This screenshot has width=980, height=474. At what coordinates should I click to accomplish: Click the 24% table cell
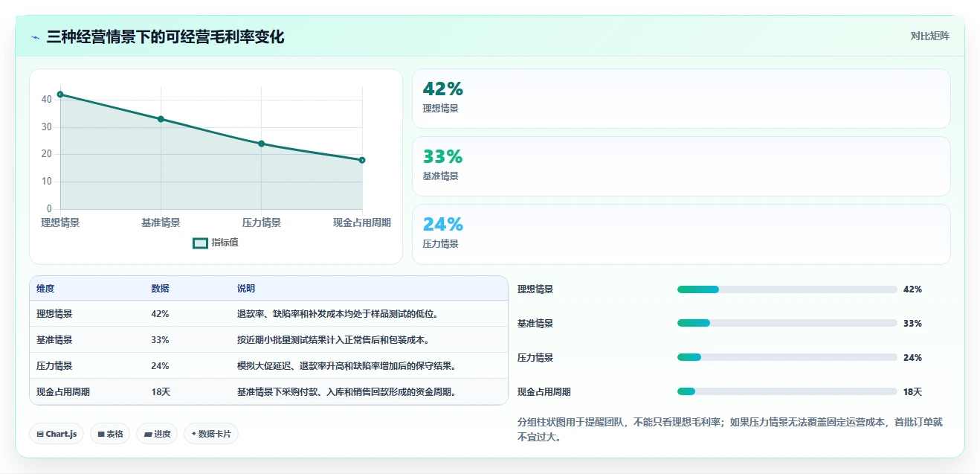pos(160,366)
